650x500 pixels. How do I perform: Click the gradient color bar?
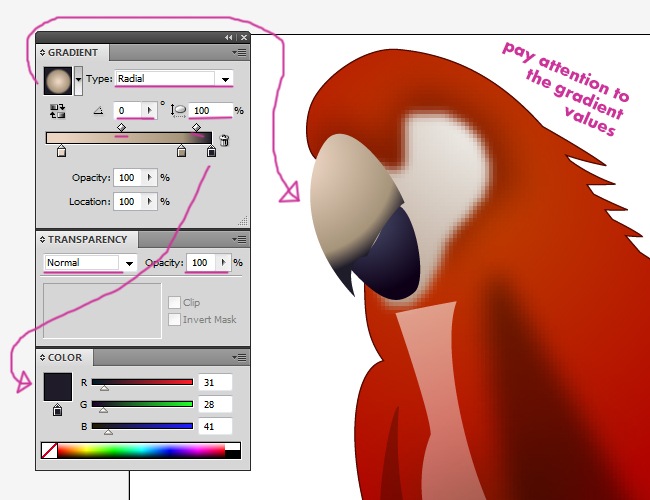point(129,138)
